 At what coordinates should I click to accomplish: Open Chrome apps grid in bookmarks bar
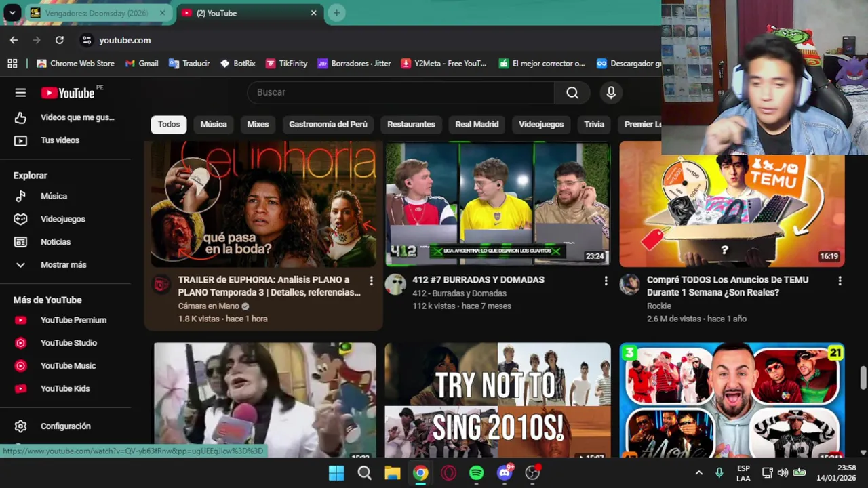(12, 63)
